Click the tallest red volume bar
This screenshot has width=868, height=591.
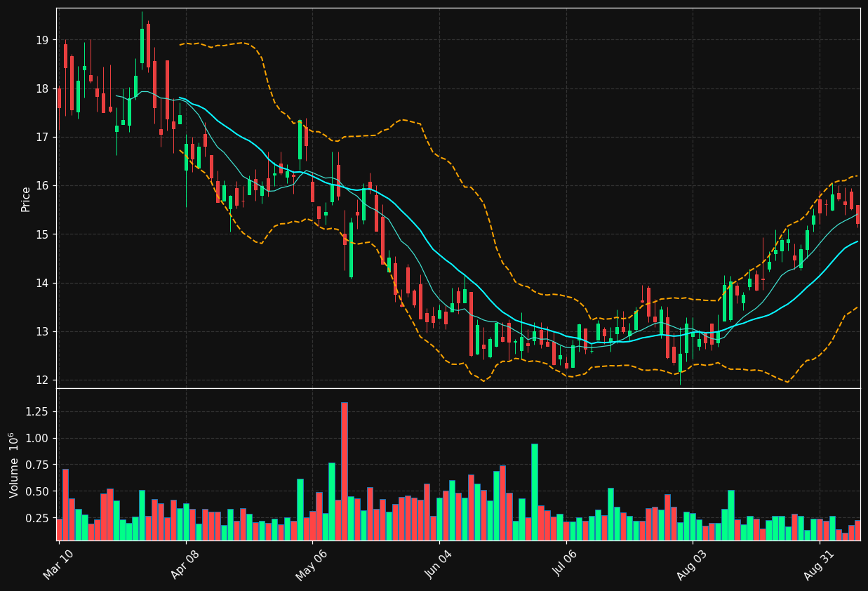[345, 471]
